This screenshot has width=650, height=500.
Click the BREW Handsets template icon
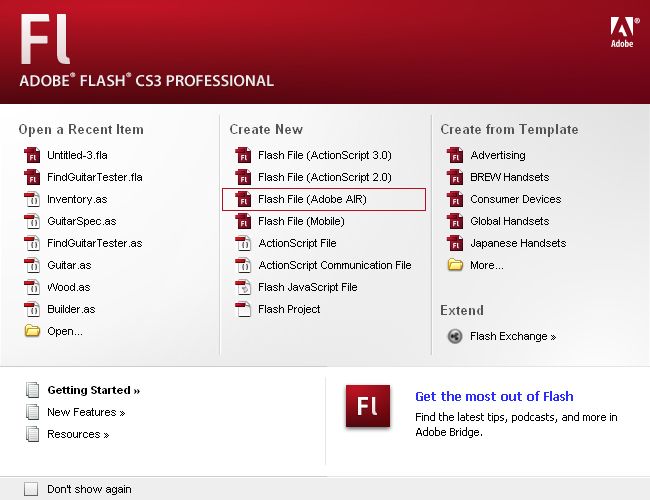pos(455,177)
